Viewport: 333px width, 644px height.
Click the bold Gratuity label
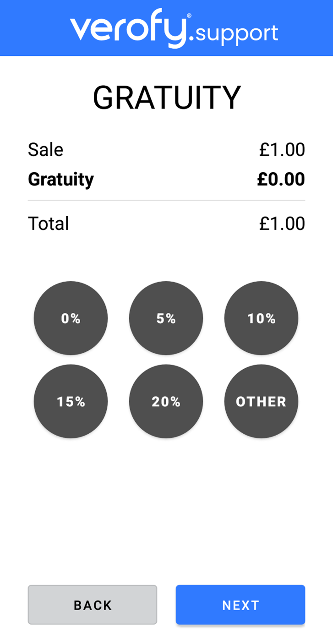(x=61, y=179)
